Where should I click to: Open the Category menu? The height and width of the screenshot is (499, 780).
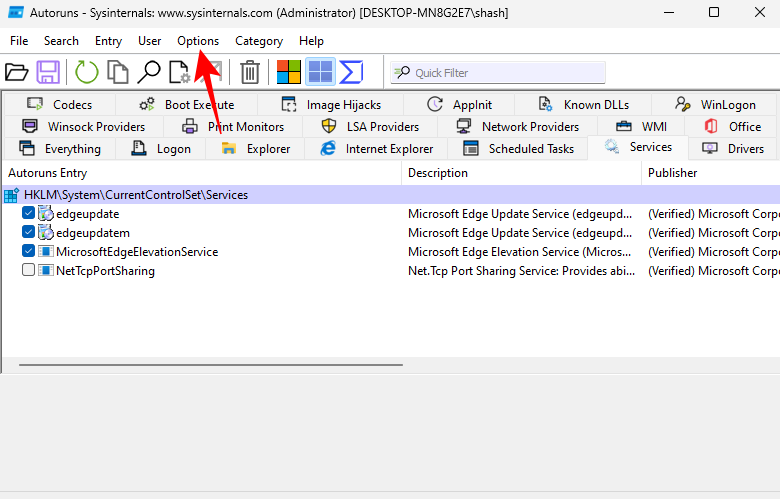(x=259, y=41)
